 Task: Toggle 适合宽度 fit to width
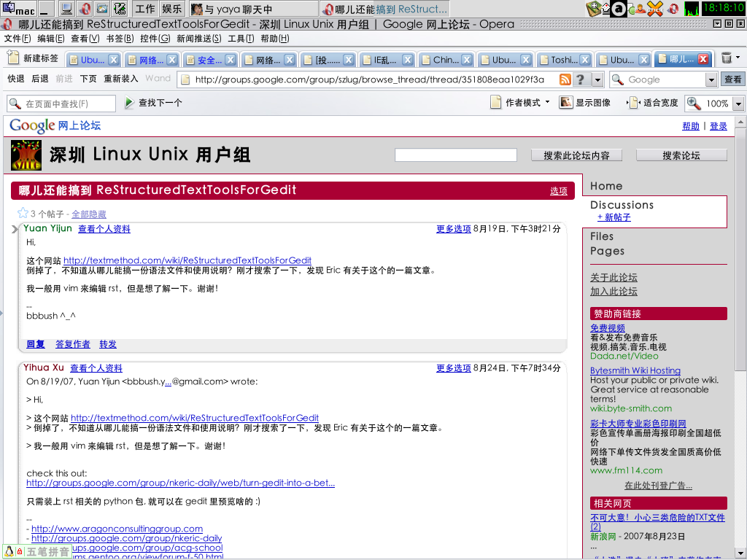(x=653, y=103)
